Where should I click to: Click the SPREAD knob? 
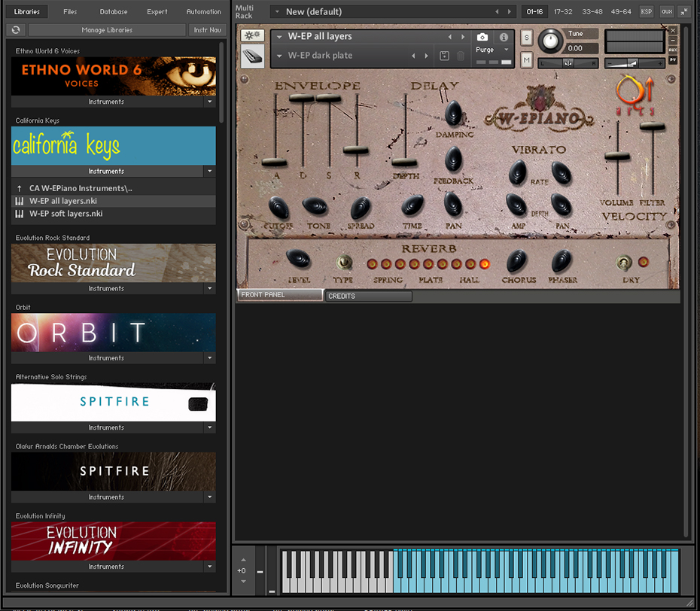tap(361, 208)
